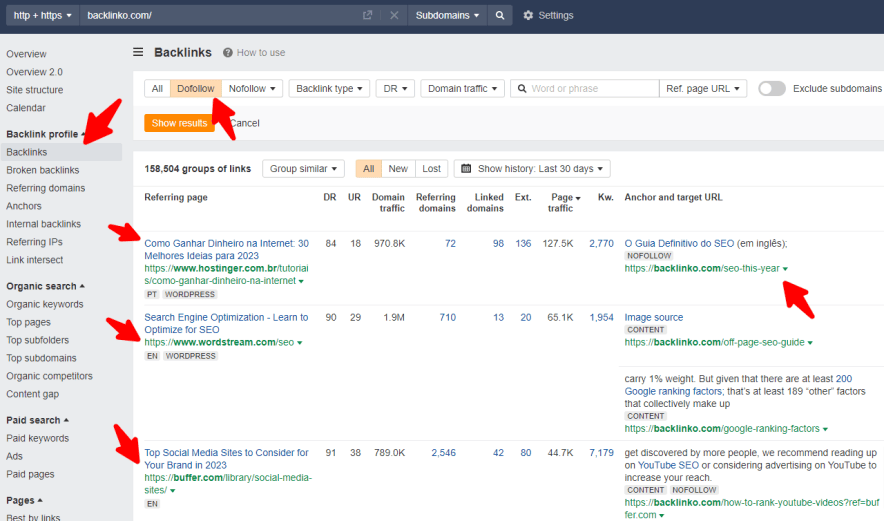Go to Broken backlinks in sidebar
The height and width of the screenshot is (521, 884).
pos(43,170)
